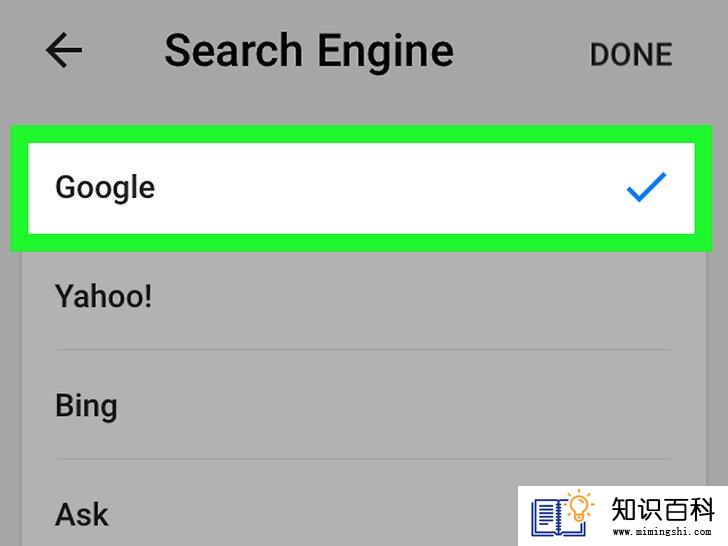The image size is (728, 546).
Task: Select Google as the search engine
Action: tap(361, 188)
